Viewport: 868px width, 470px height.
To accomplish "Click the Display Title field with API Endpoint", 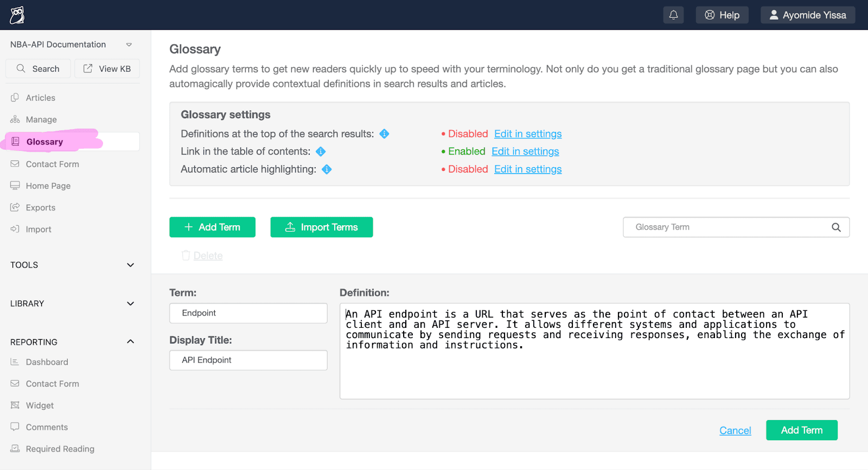I will click(248, 360).
